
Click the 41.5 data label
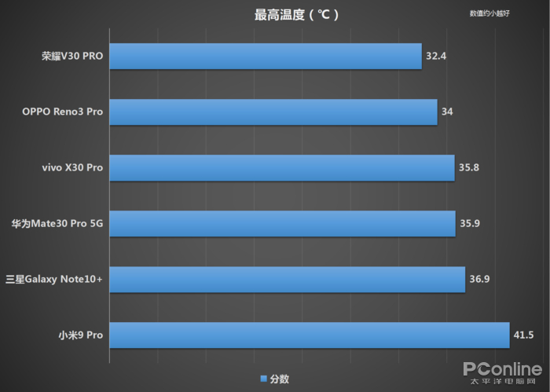[524, 335]
